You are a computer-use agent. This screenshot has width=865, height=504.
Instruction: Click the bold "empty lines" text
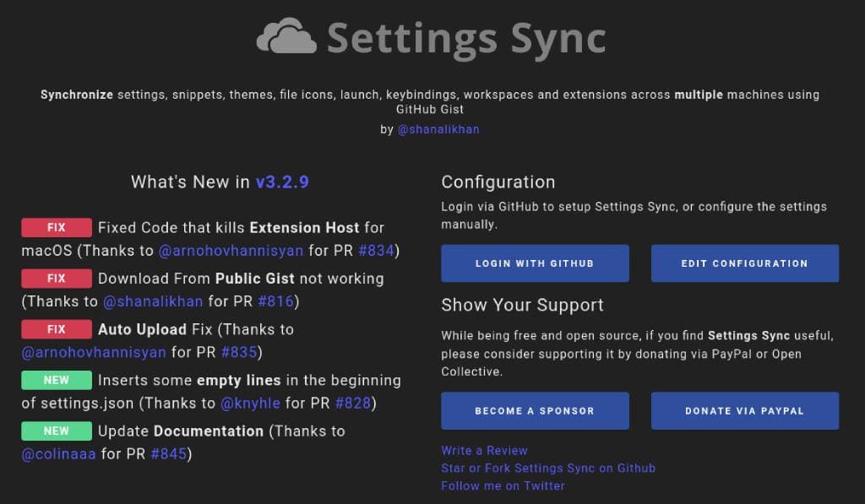tap(239, 381)
